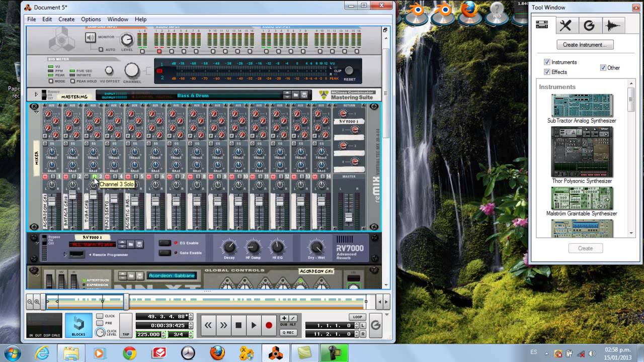644x362 pixels.
Task: Click the sequencer zoom out magnifier
Action: (x=30, y=302)
